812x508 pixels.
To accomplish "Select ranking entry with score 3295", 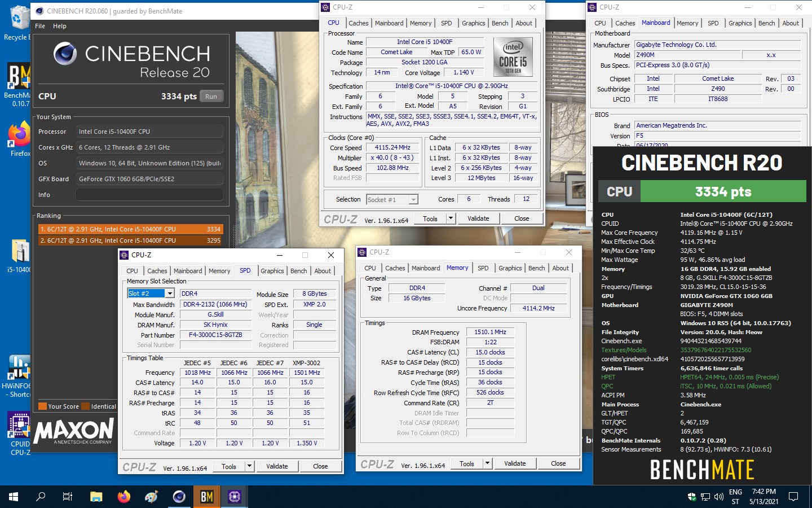I will pyautogui.click(x=130, y=240).
